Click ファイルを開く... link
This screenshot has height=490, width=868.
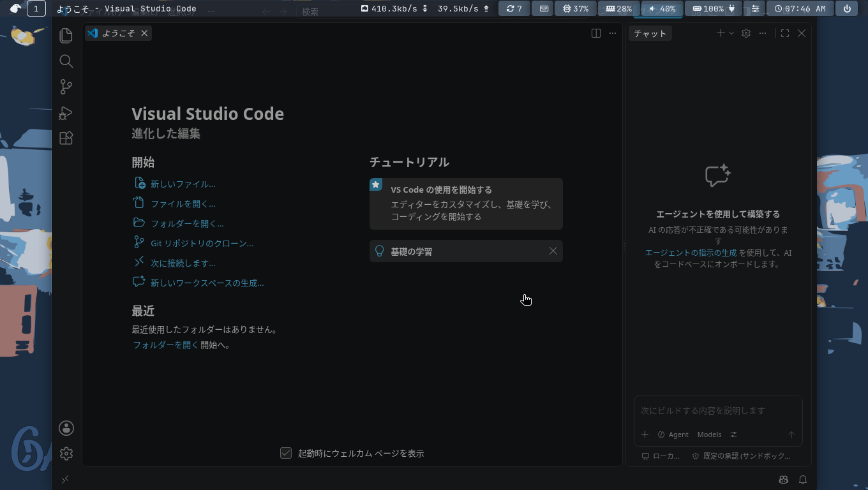coord(183,204)
